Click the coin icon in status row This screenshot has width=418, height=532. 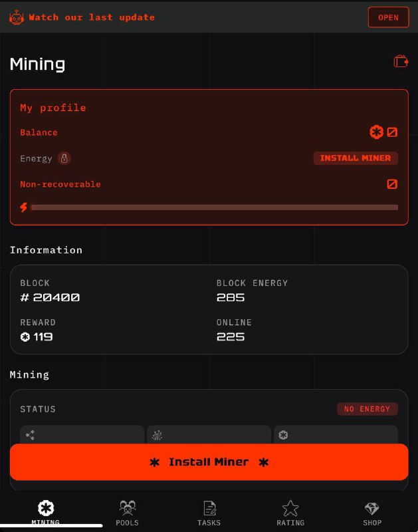pos(283,435)
